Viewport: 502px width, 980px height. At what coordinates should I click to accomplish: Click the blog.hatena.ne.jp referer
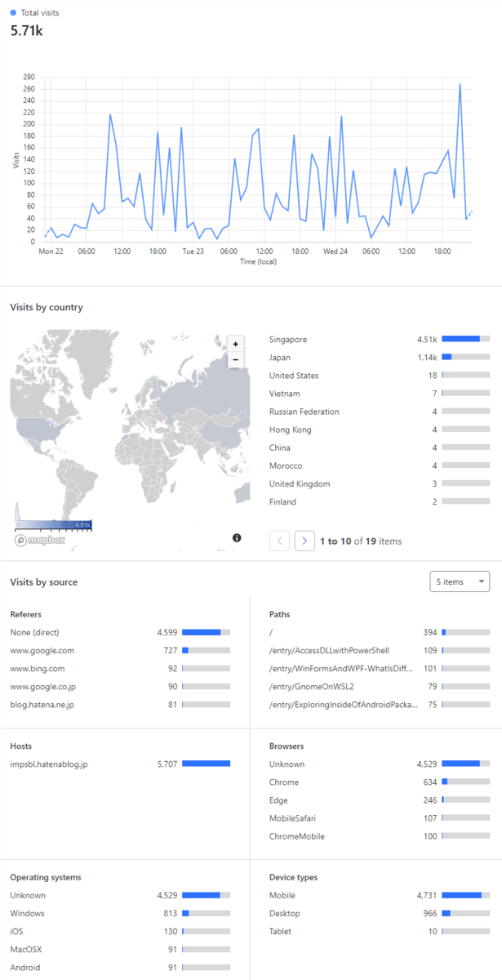tap(120, 704)
